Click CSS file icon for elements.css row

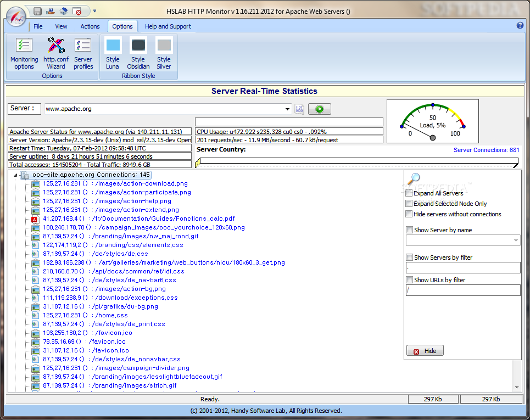coord(35,245)
